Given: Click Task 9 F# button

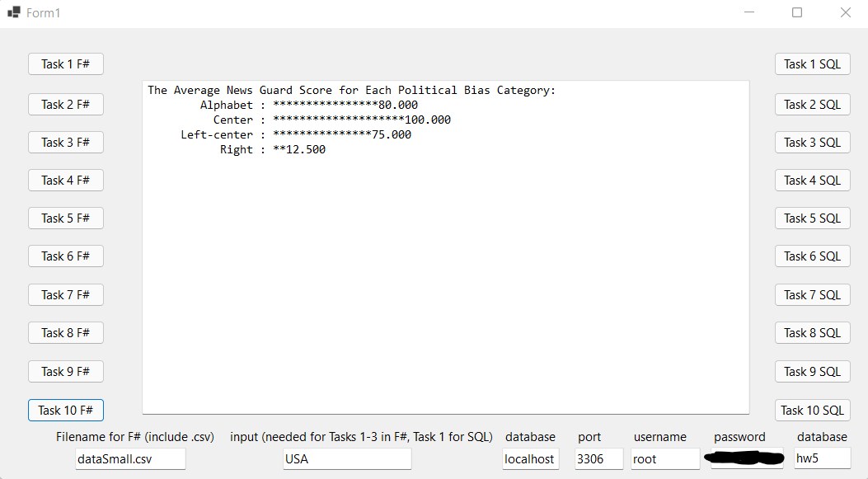Looking at the screenshot, I should click(x=65, y=371).
